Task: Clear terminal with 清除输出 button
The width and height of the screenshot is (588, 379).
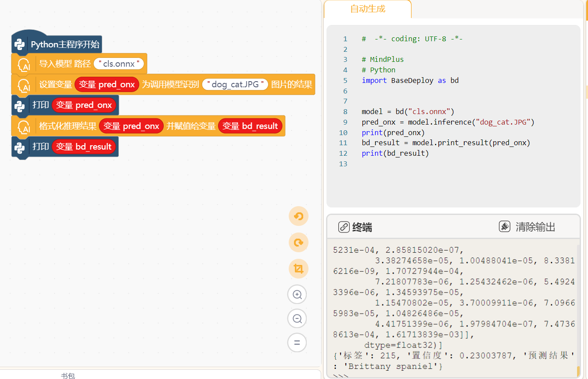Action: pyautogui.click(x=527, y=227)
